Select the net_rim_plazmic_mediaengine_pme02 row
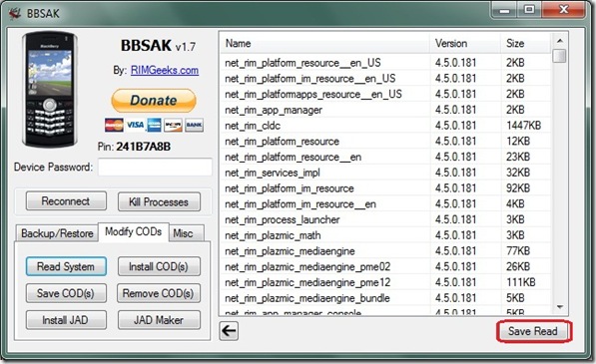Screen dimensions: 596x364 (385, 267)
